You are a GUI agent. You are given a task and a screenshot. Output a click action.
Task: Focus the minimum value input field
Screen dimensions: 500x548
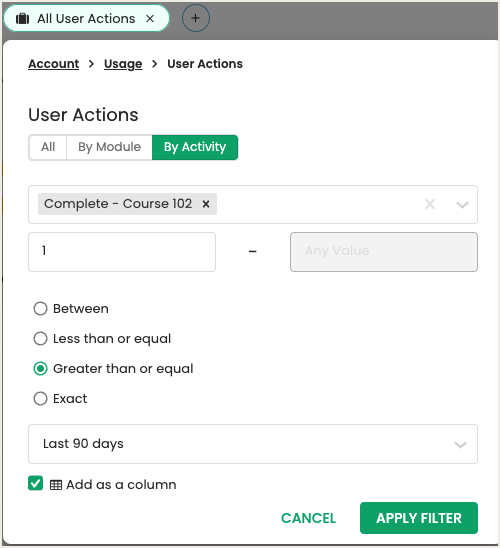tap(122, 252)
